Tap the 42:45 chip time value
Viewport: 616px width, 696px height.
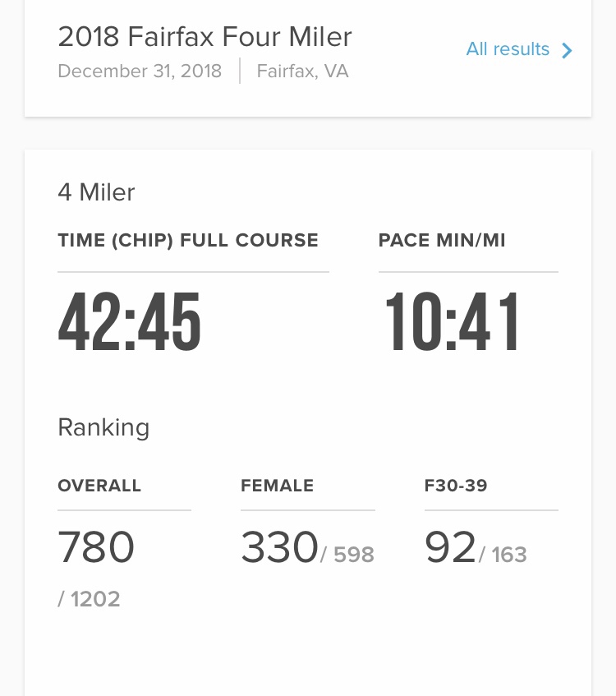[130, 323]
